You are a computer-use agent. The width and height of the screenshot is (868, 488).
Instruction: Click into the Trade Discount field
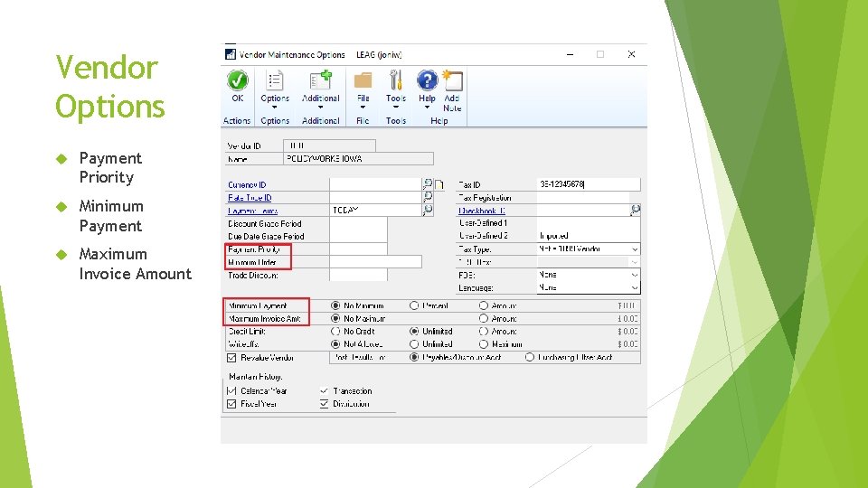[x=358, y=275]
